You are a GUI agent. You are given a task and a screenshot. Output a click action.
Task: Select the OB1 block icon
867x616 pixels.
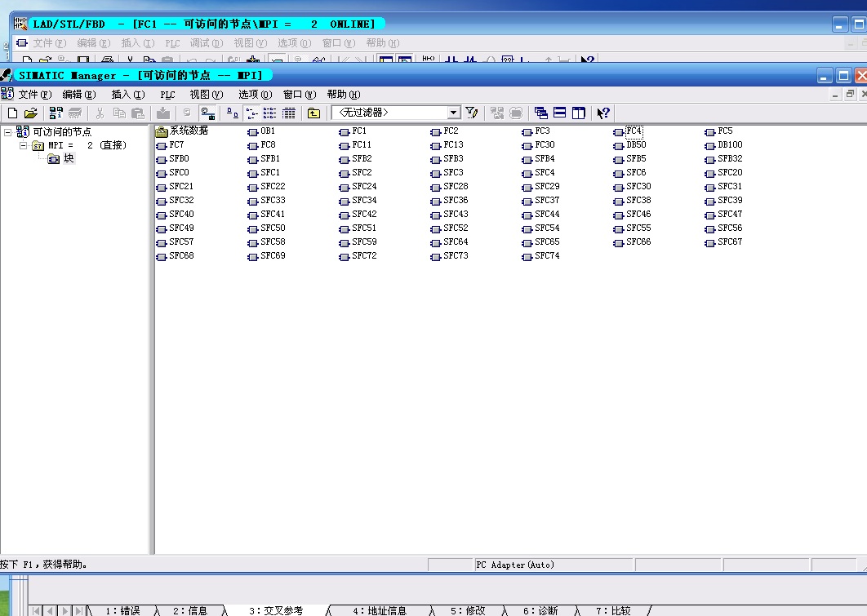coord(253,131)
